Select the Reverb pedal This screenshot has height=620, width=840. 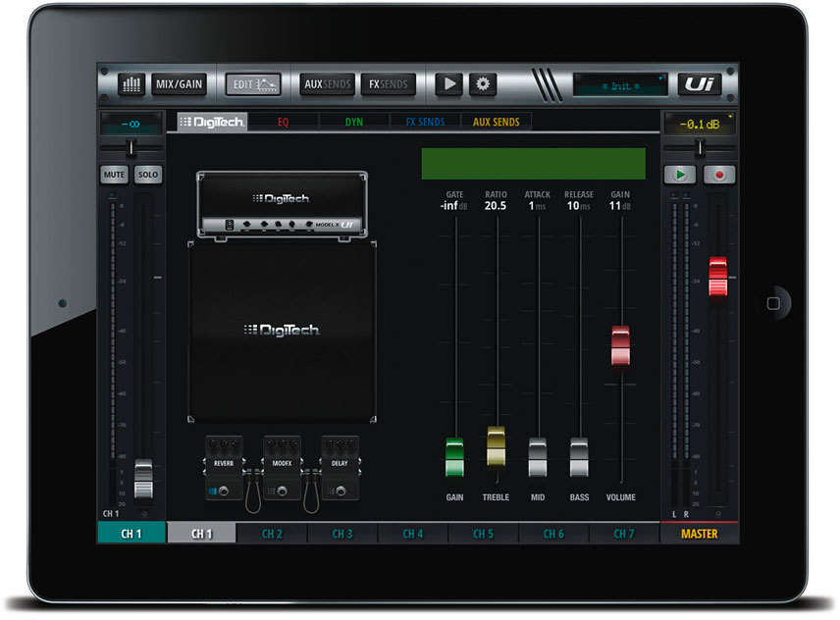pyautogui.click(x=224, y=469)
